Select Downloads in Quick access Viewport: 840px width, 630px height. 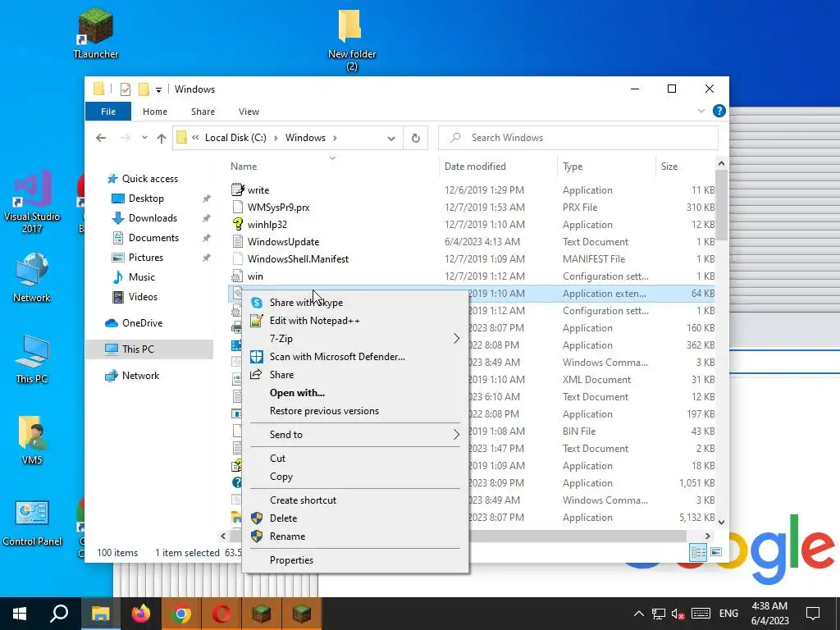tap(153, 218)
